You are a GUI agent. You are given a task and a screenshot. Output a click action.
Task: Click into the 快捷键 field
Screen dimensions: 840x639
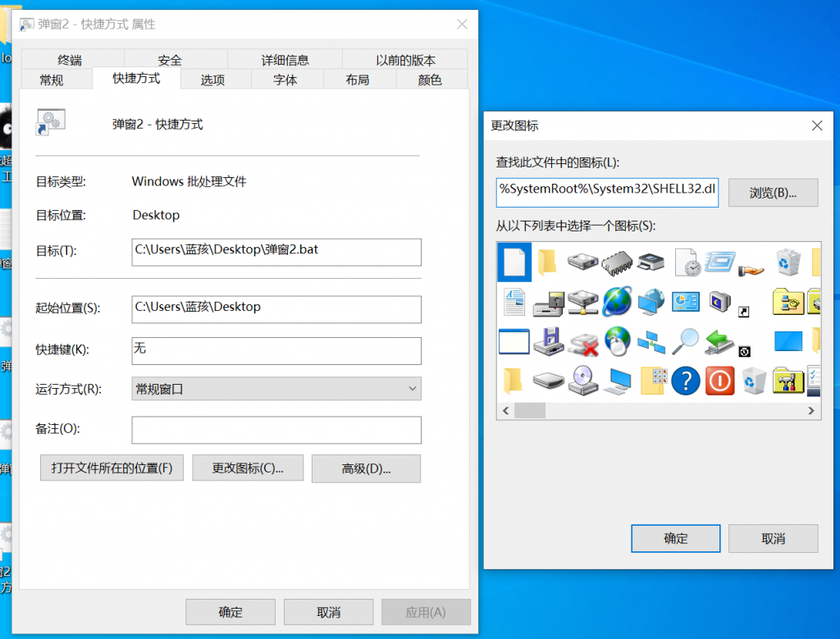tap(276, 351)
